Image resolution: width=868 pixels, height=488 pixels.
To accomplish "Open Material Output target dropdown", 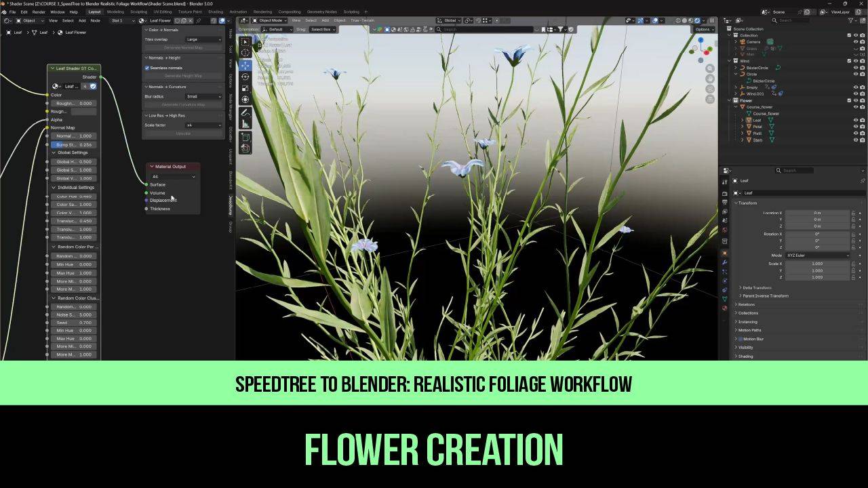I will tap(174, 176).
